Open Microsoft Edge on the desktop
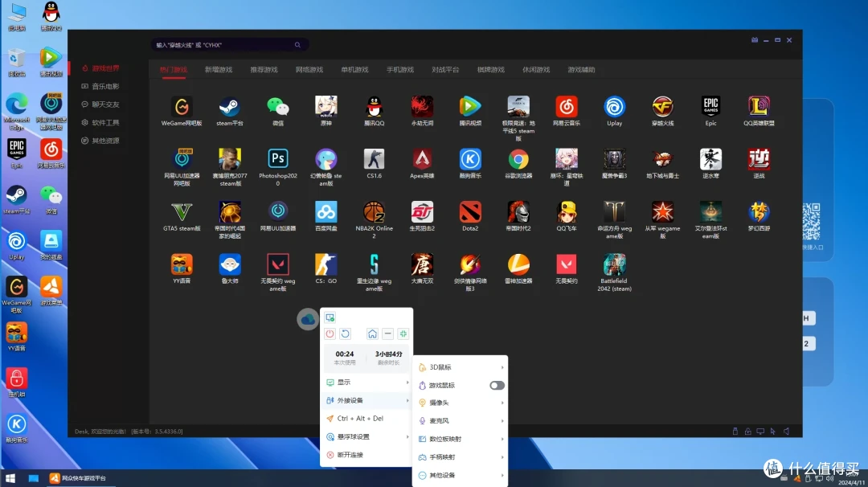Screen dimensions: 868x487 pyautogui.click(x=17, y=112)
